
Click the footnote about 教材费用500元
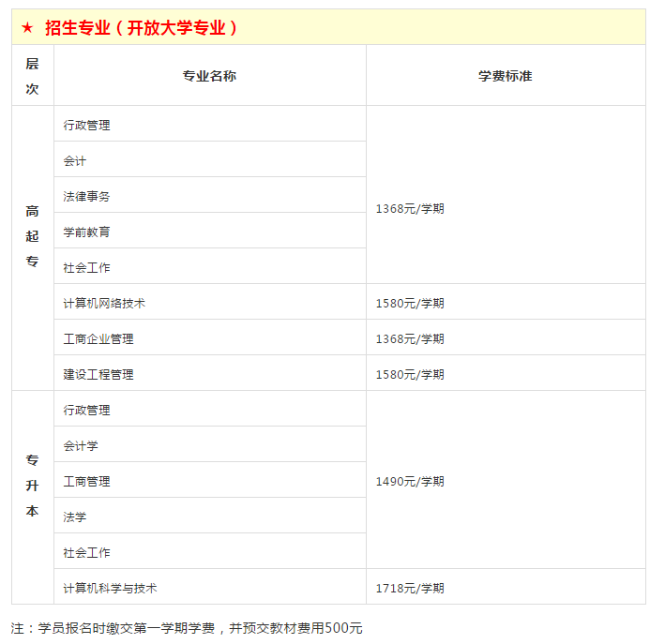coord(187,627)
